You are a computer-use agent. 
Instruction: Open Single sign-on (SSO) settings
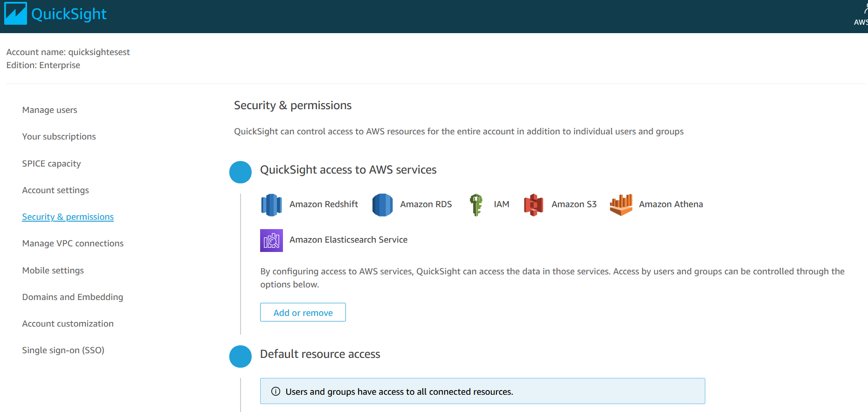[x=63, y=350]
